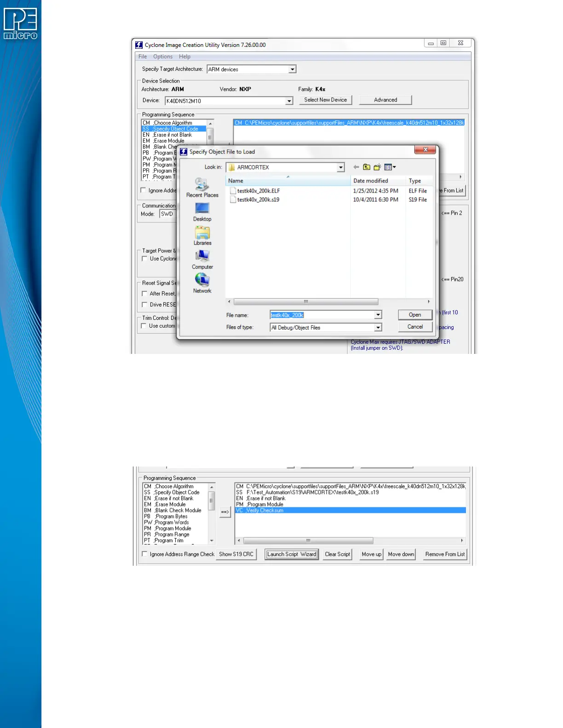The image size is (563, 728).
Task: Sort files by the Name column header
Action: tap(288, 181)
